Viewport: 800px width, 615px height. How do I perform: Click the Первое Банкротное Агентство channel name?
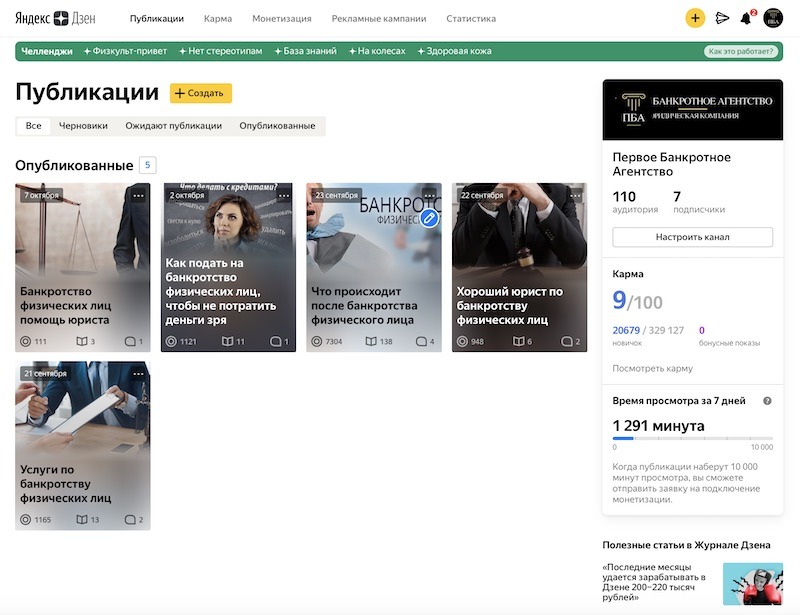click(x=671, y=164)
